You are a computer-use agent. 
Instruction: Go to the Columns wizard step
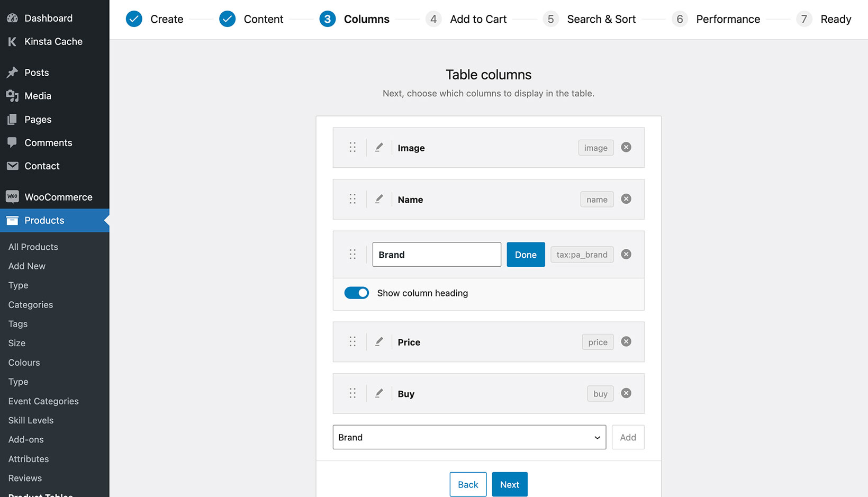pos(327,19)
